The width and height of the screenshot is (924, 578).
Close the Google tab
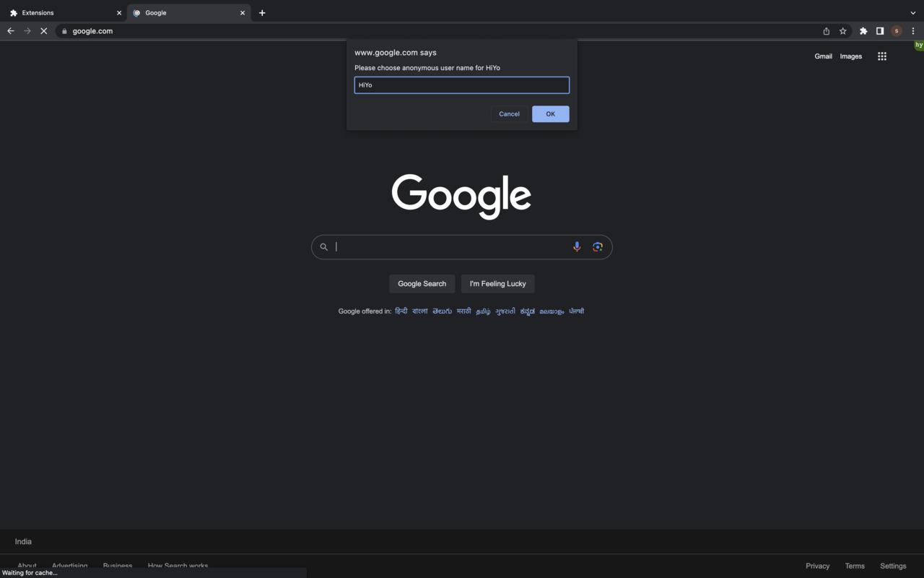point(243,13)
